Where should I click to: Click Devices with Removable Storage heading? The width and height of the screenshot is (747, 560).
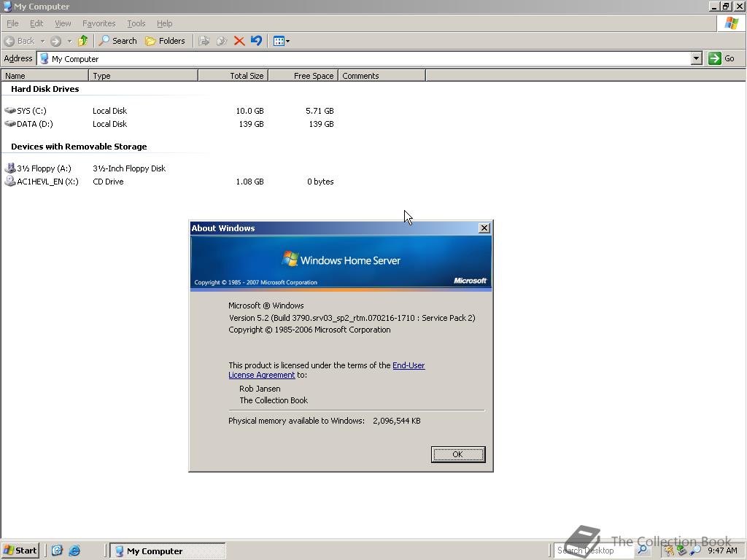tap(79, 147)
